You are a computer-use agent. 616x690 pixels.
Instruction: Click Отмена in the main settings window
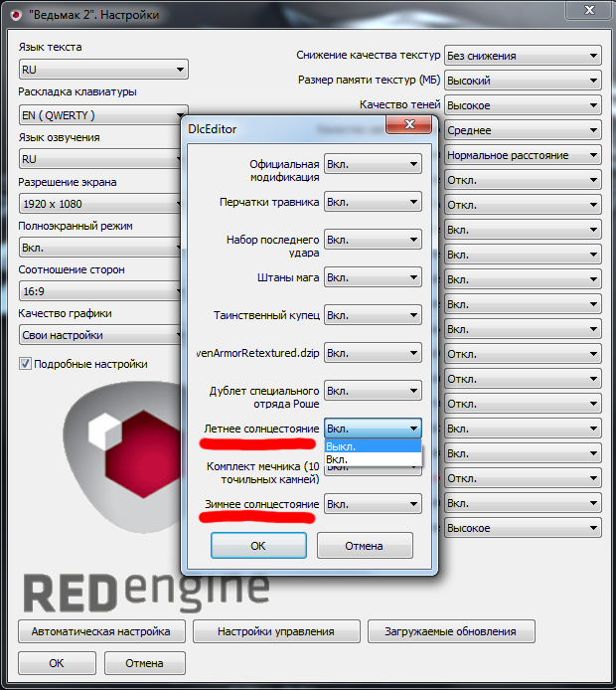click(x=145, y=663)
